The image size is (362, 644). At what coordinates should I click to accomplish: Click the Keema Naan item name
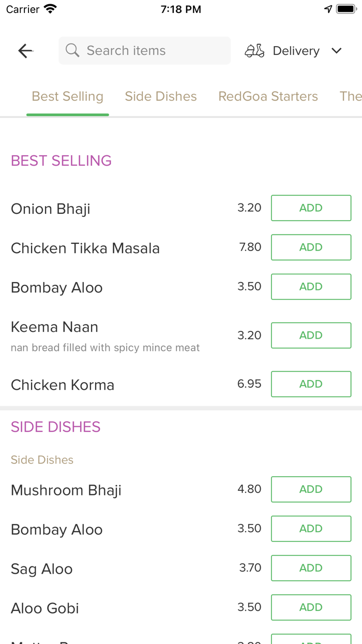(x=54, y=327)
